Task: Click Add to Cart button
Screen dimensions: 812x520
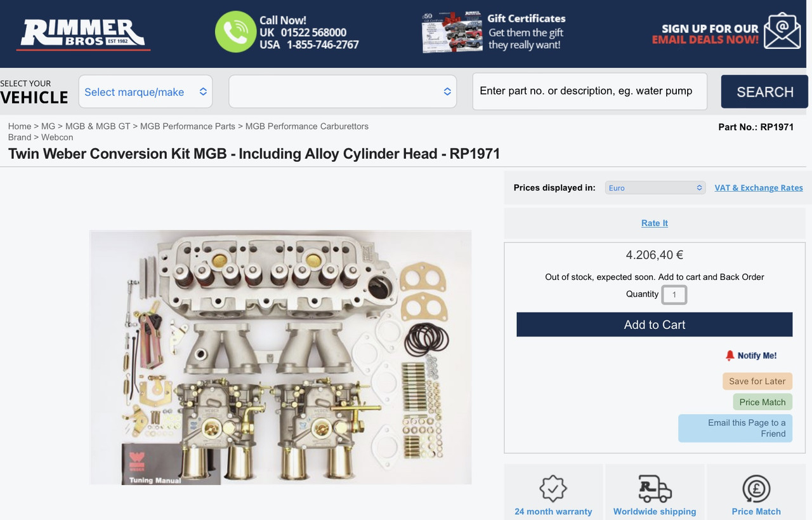Action: click(x=655, y=324)
